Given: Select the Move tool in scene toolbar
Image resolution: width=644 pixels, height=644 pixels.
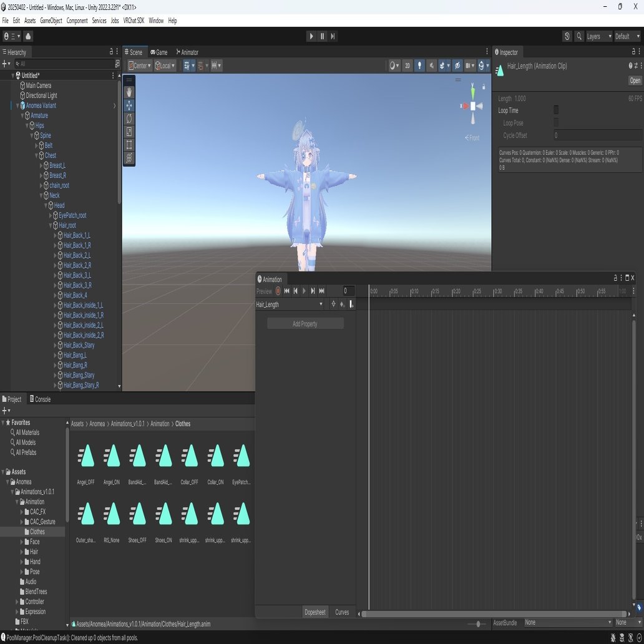Looking at the screenshot, I should click(x=129, y=105).
